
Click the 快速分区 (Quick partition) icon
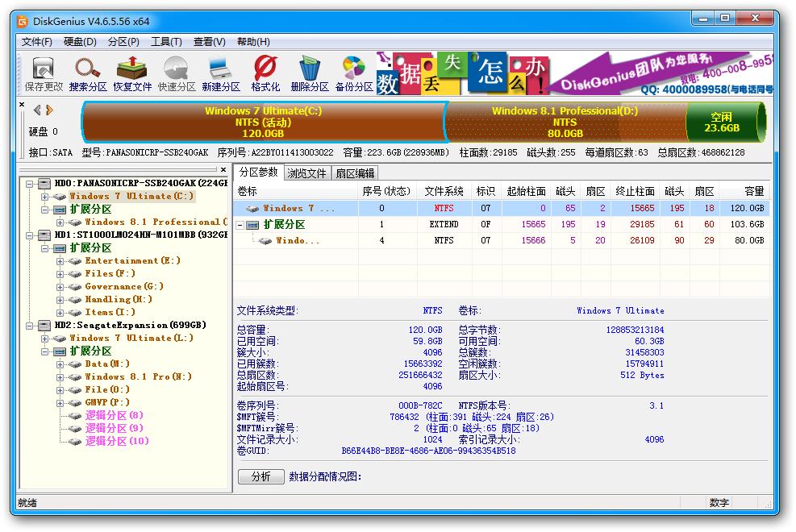pos(177,73)
